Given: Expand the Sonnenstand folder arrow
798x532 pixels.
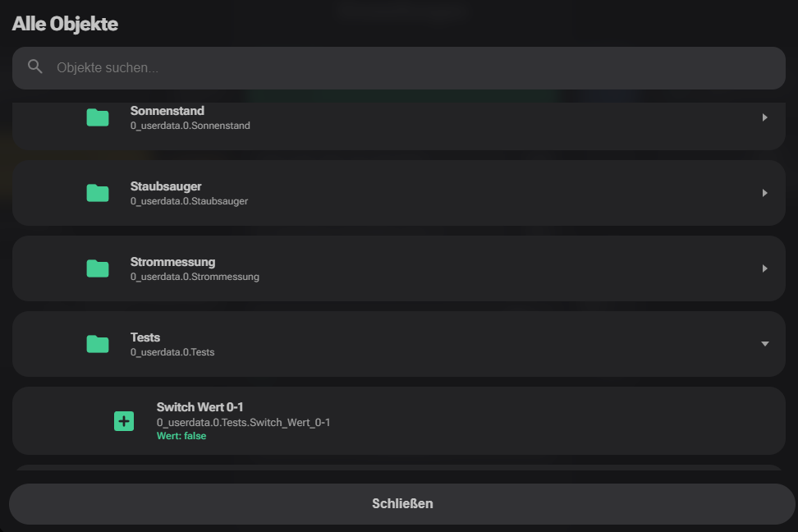Looking at the screenshot, I should tap(764, 117).
